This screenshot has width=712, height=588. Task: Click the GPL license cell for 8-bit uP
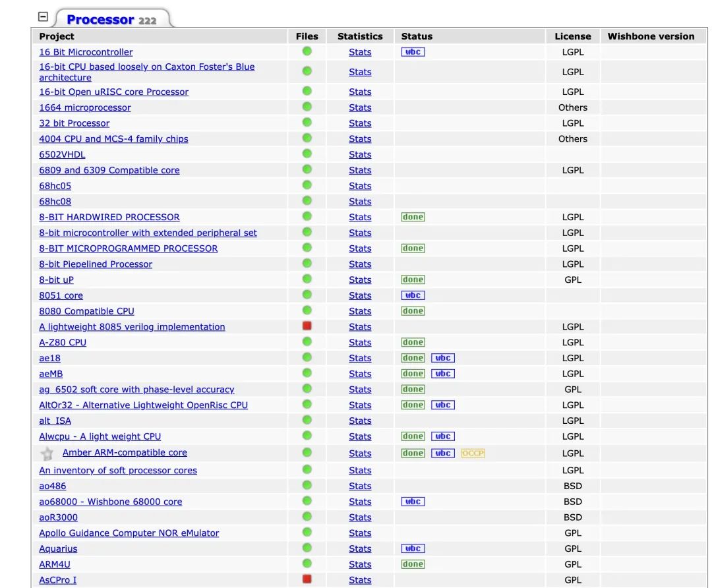[573, 279]
